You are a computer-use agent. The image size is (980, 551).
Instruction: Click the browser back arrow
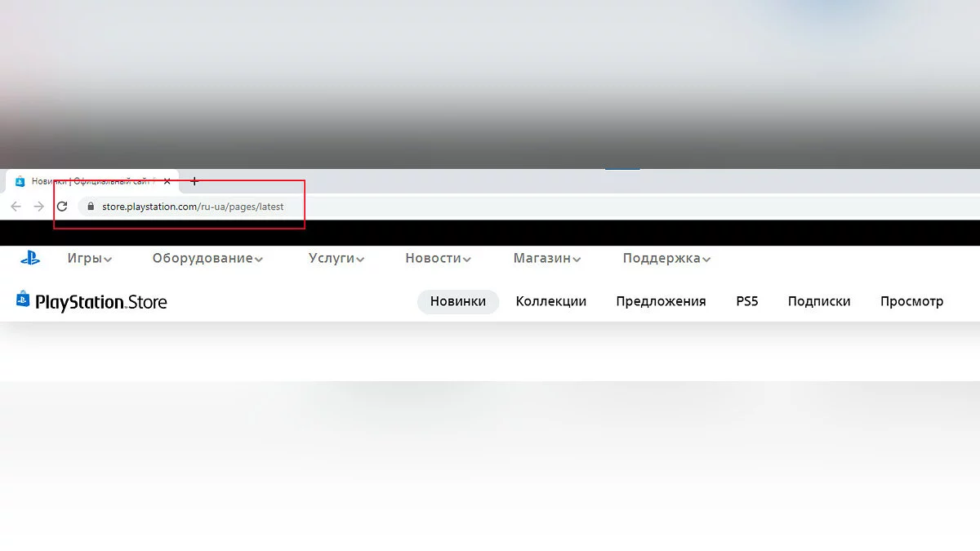click(x=16, y=207)
